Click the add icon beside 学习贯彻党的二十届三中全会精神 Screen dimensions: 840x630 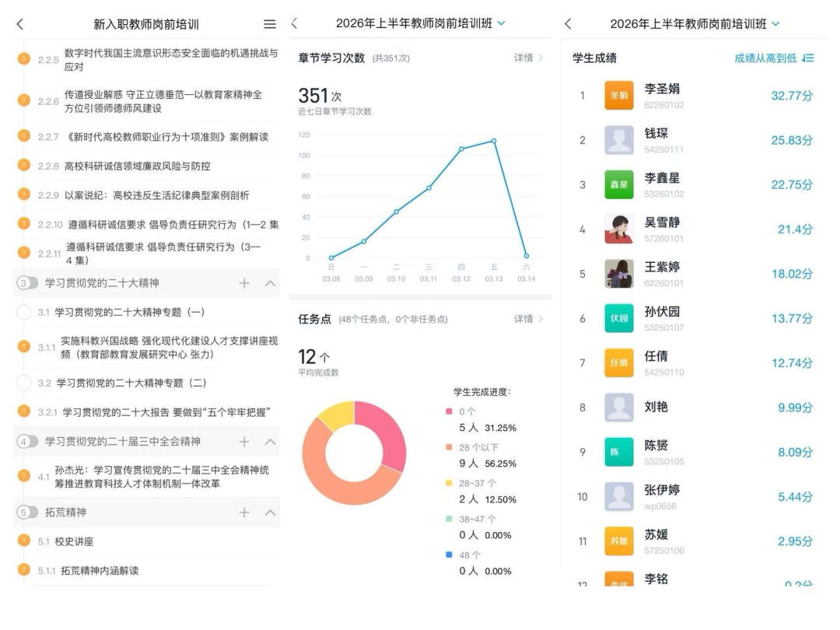(245, 441)
